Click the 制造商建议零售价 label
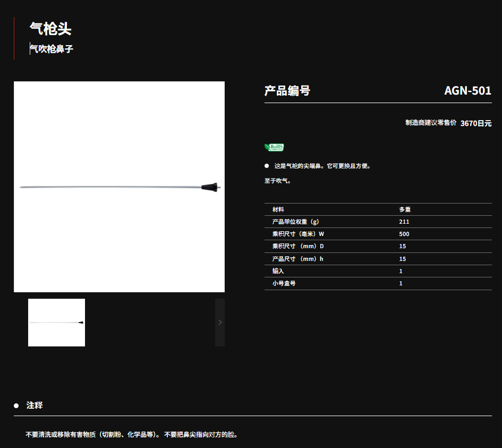Image resolution: width=502 pixels, height=448 pixels. (430, 123)
